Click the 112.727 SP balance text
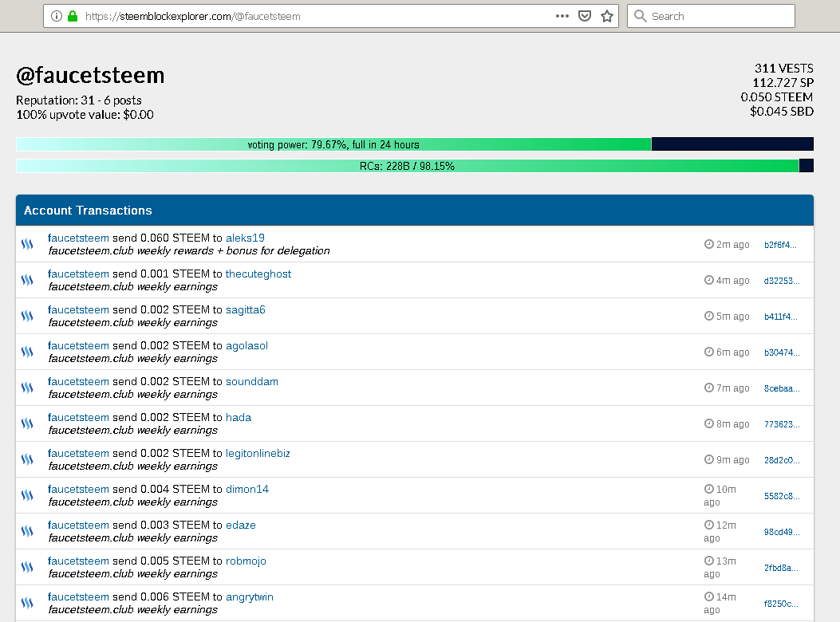The image size is (840, 622). (783, 82)
